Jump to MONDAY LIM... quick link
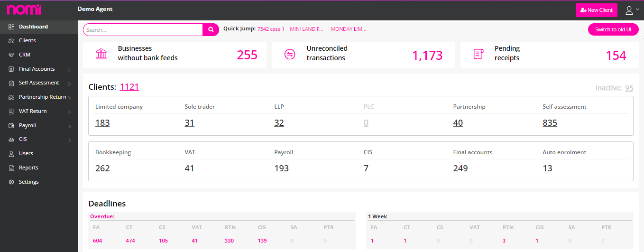This screenshot has width=644, height=252. coord(349,29)
